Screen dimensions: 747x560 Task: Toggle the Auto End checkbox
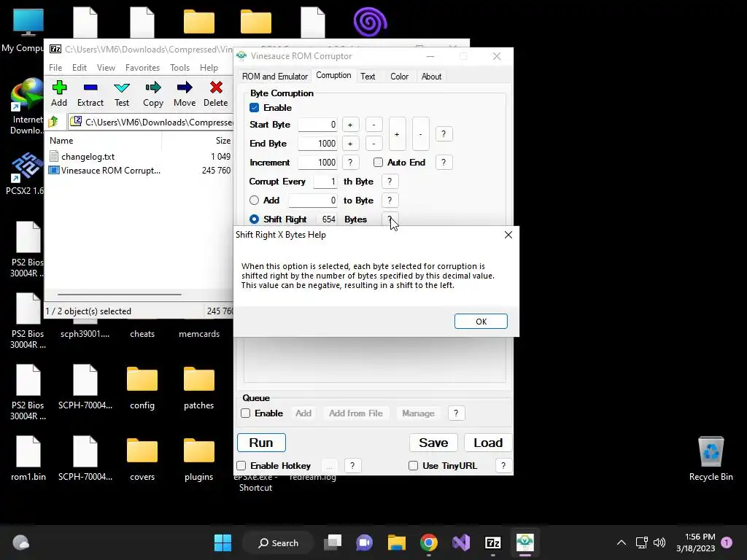click(x=378, y=163)
